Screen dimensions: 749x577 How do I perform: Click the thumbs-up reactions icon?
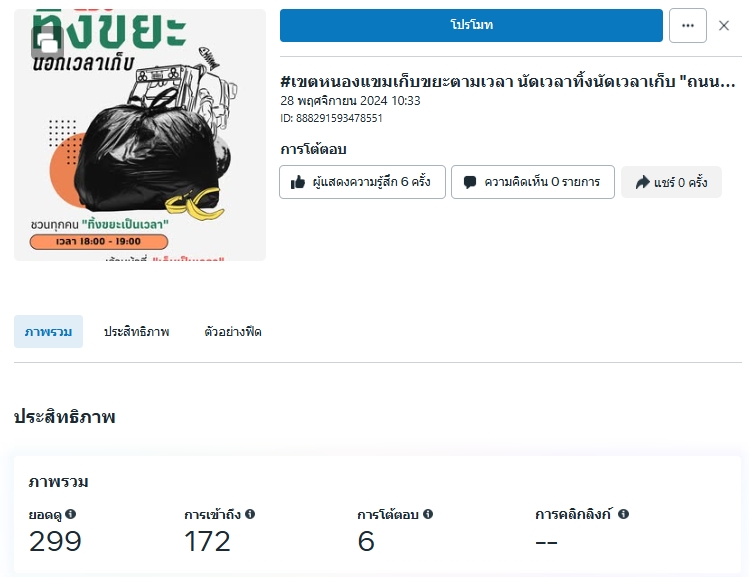coord(298,182)
